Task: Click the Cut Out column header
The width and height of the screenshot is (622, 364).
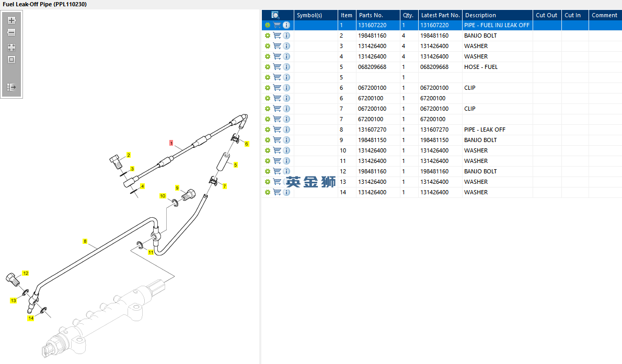Action: click(547, 15)
